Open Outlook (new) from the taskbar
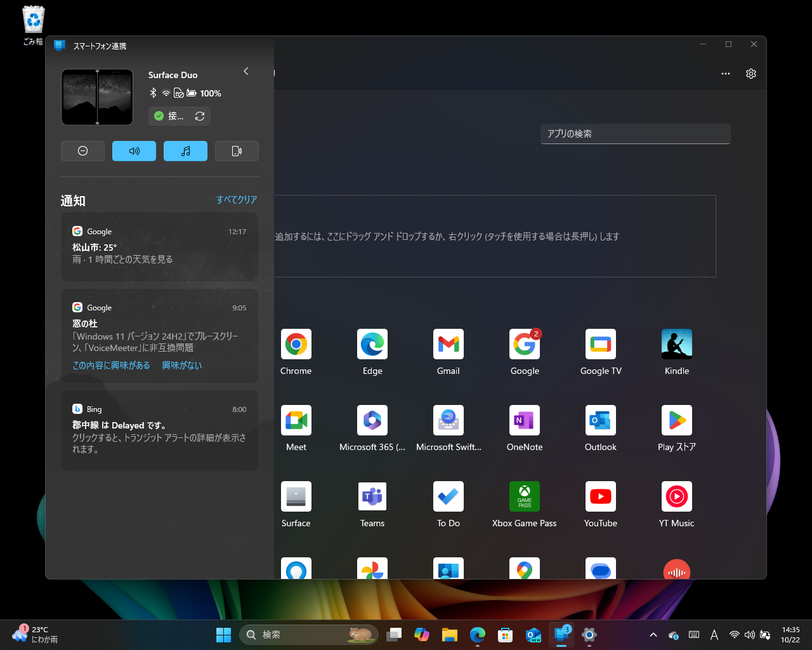The image size is (812, 650). 534,635
